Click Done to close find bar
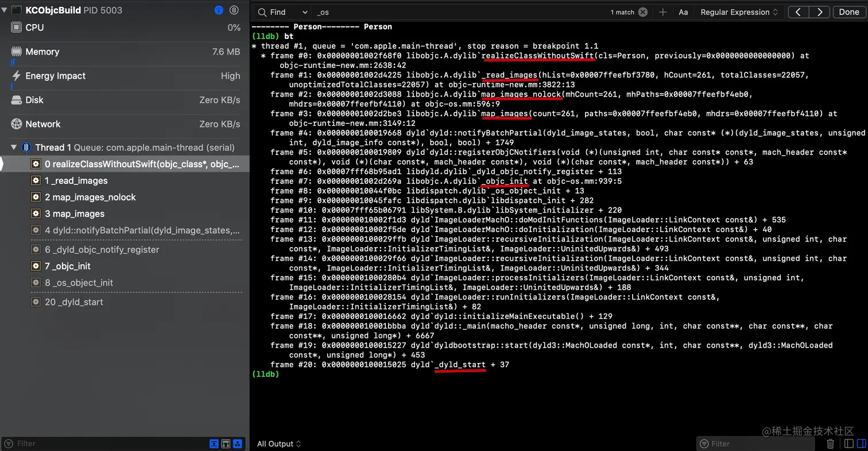 coord(849,12)
